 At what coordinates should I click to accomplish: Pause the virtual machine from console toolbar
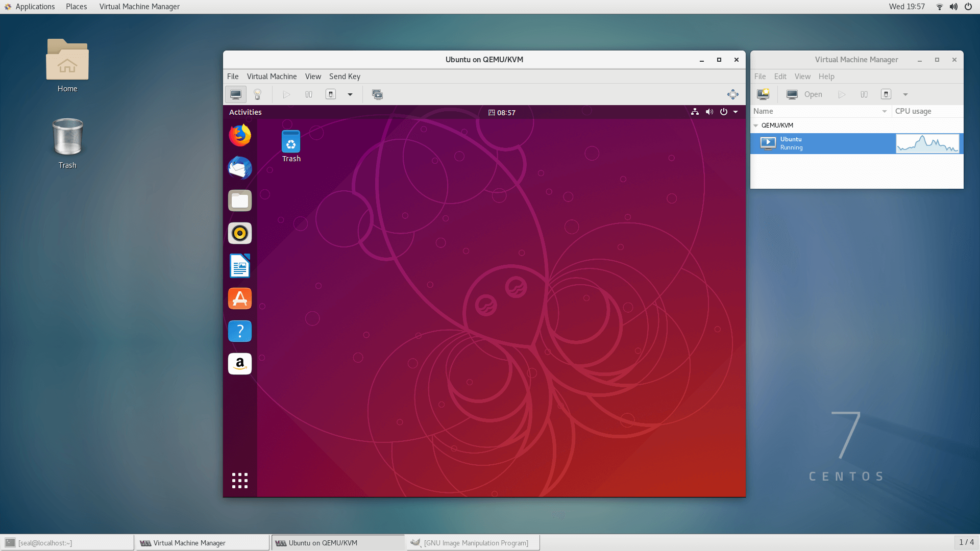coord(309,94)
